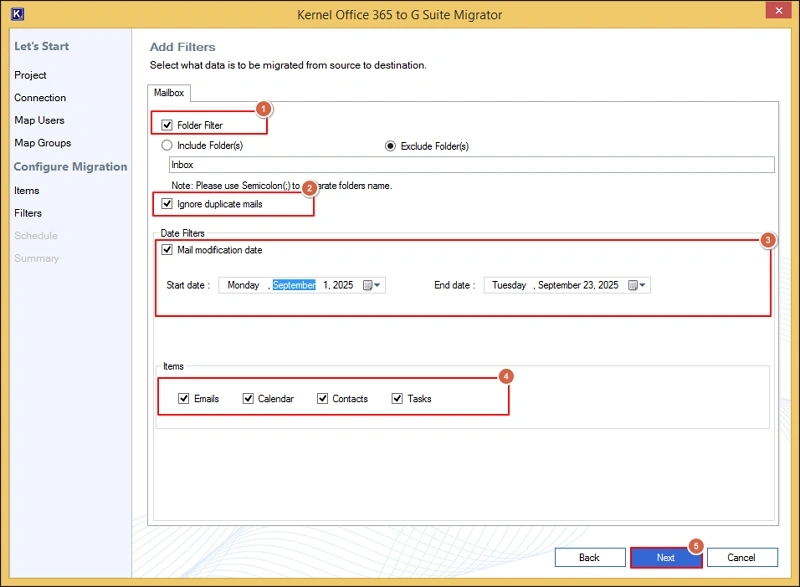The height and width of the screenshot is (587, 800).
Task: Uncheck the Emails item checkbox
Action: point(184,398)
